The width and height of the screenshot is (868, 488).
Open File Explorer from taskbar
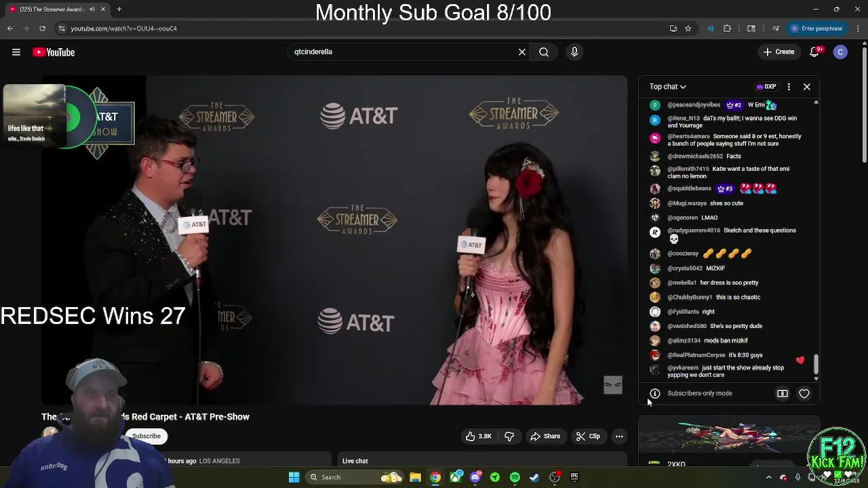coord(416,477)
